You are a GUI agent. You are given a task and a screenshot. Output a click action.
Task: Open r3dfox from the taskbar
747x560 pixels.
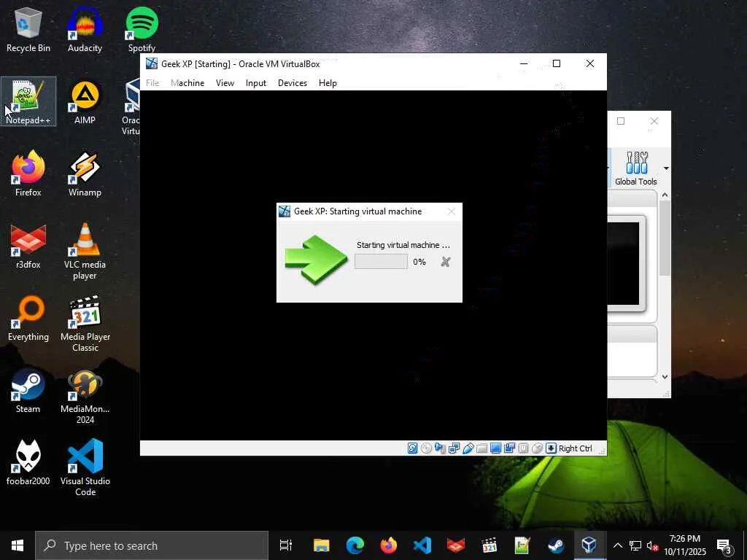[x=456, y=545]
